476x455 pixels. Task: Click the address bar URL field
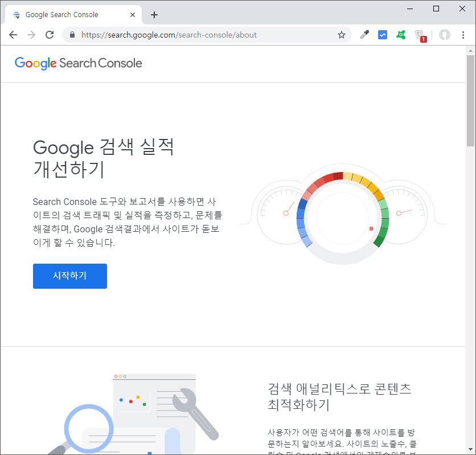click(205, 35)
